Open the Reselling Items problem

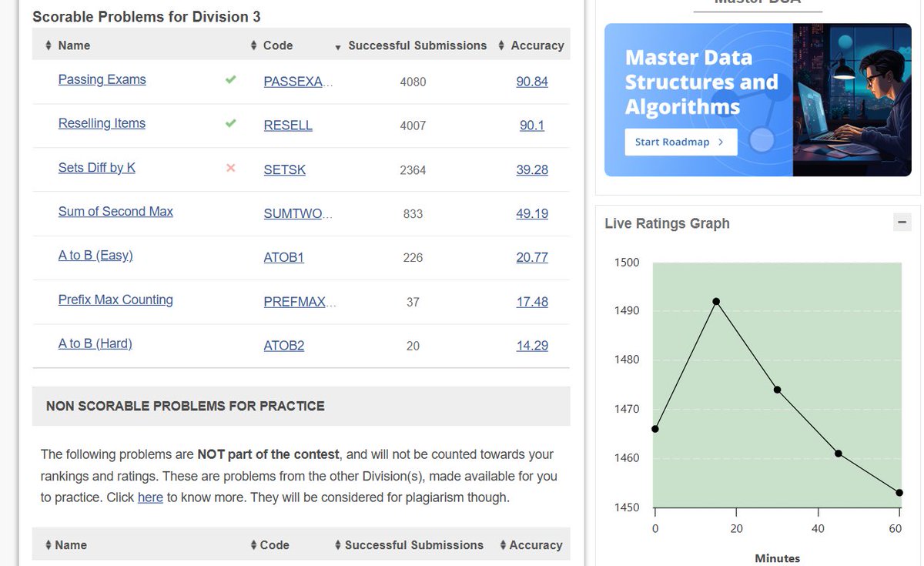102,124
